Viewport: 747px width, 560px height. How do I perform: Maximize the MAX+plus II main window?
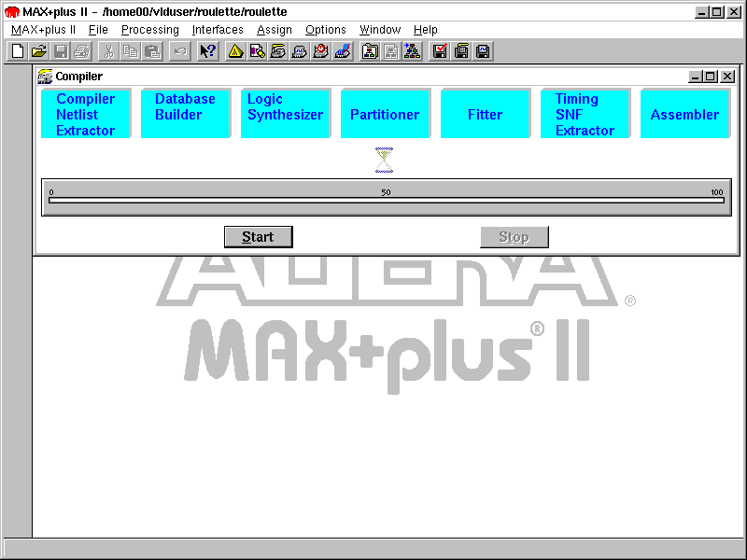click(717, 12)
